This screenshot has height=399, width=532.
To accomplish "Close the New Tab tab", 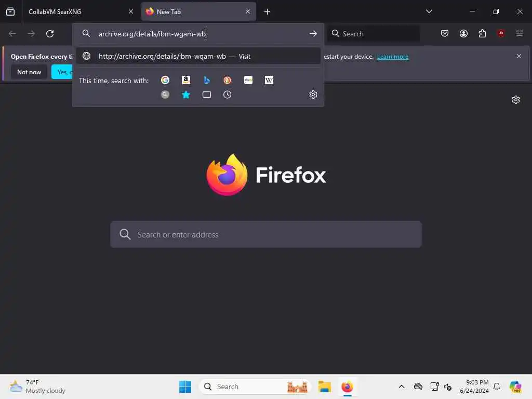I will coord(248,11).
